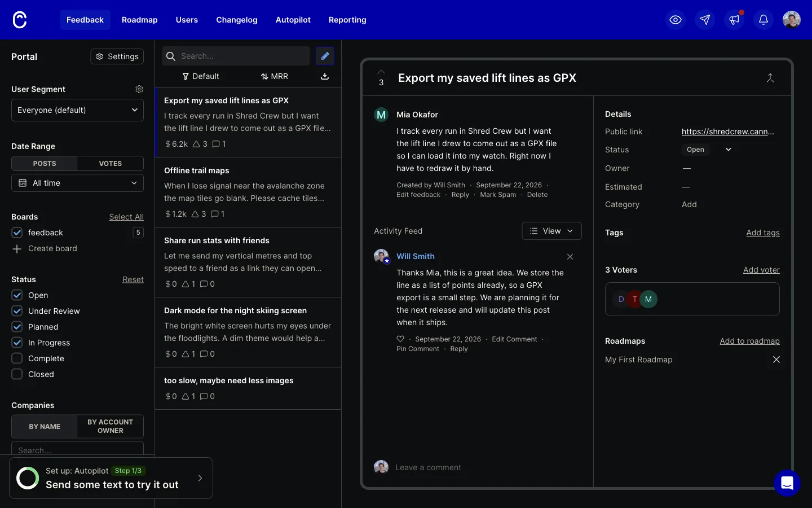This screenshot has width=812, height=508.
Task: Click Reset status filters link
Action: [x=133, y=279]
